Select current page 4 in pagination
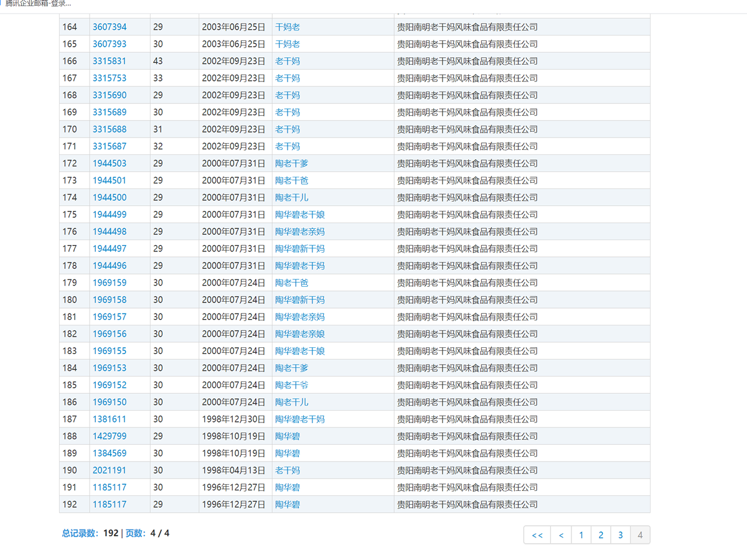Viewport: 747px width, 560px height. [640, 535]
